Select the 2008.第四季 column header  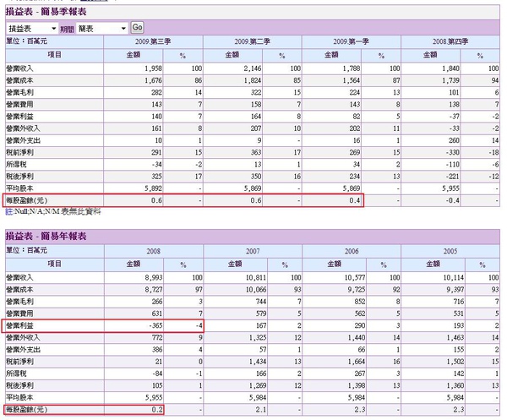point(450,41)
